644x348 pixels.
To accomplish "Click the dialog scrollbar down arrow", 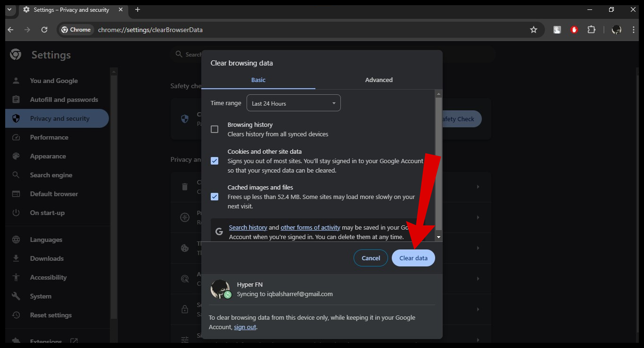I will pos(438,237).
